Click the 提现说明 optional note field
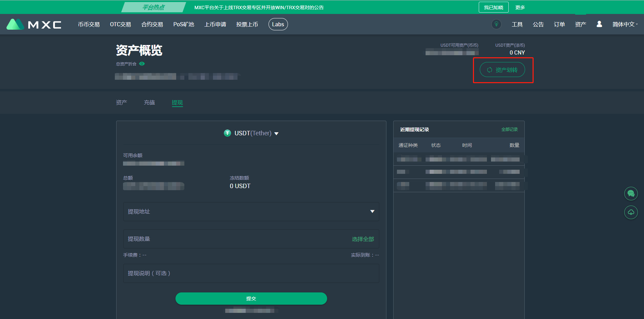Screen dimensions: 644x319 point(251,273)
